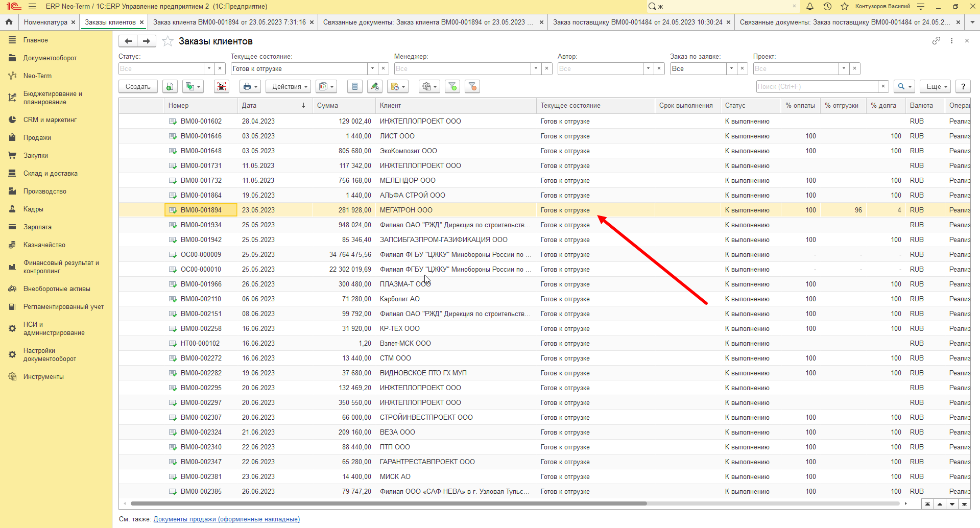Click the orange funnel clear-filter icon
This screenshot has height=528, width=980.
coord(472,87)
